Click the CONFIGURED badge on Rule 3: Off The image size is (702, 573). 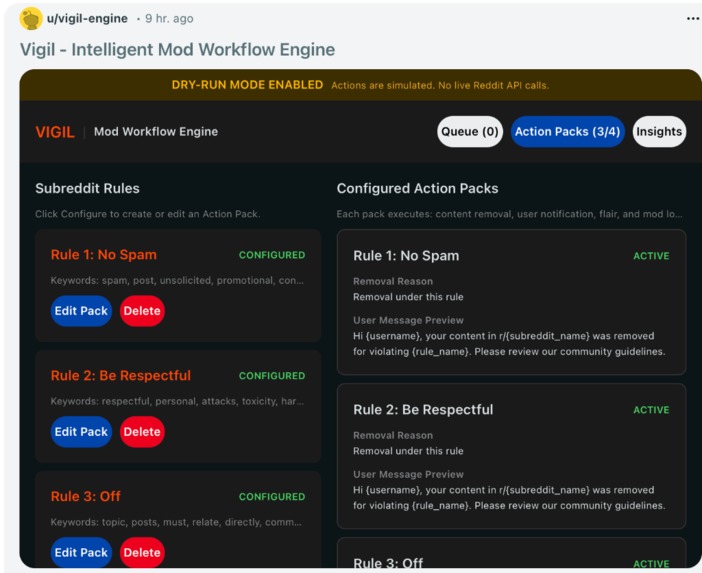[272, 497]
